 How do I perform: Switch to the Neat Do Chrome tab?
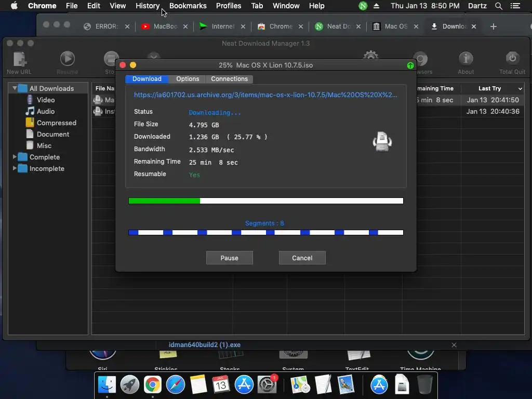click(338, 26)
